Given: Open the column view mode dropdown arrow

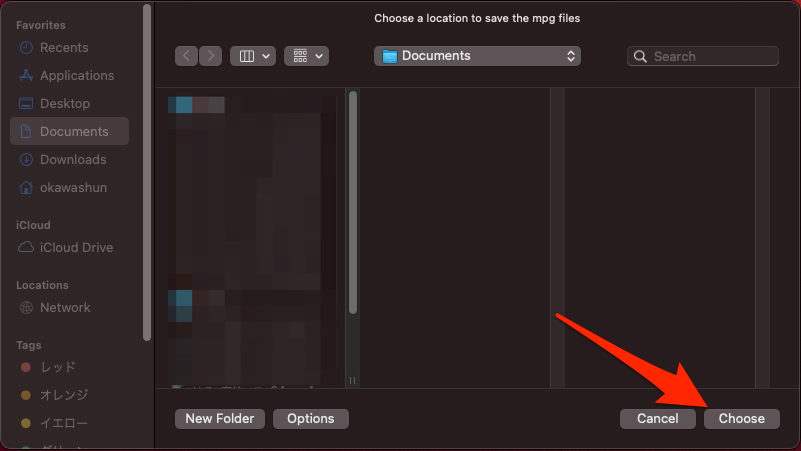Looking at the screenshot, I should (266, 56).
